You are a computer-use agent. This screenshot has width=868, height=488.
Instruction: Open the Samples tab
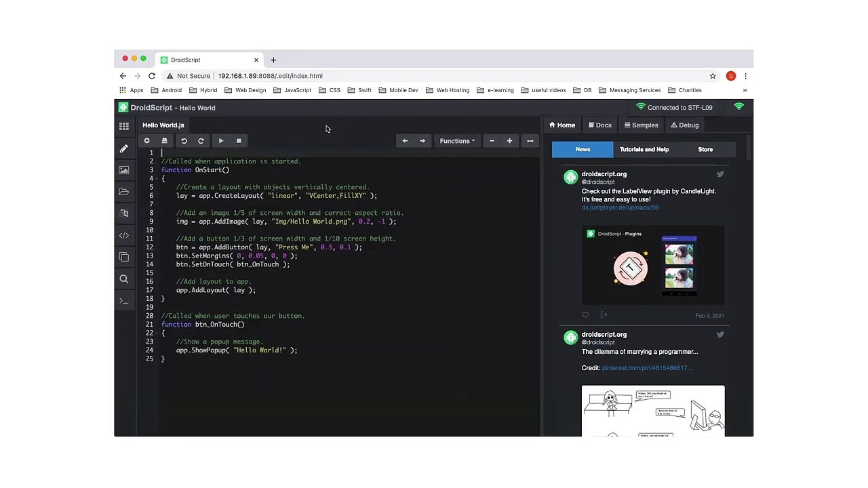[x=642, y=125]
